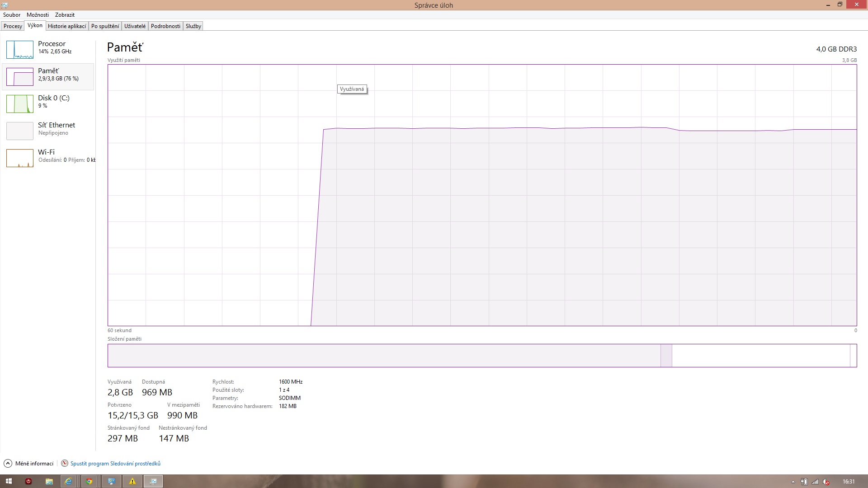868x488 pixels.
Task: Select the Procesor performance graph thumbnail
Action: coord(20,50)
